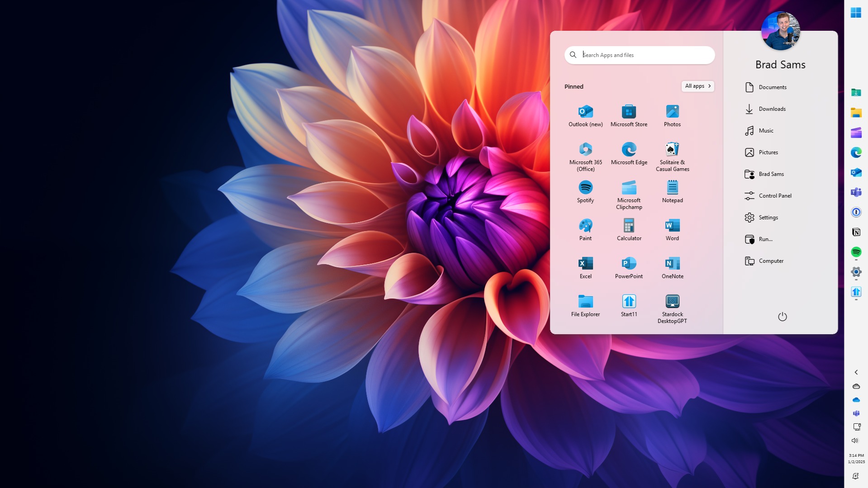Switch to Spotify on the taskbar
The height and width of the screenshot is (488, 868).
click(856, 252)
